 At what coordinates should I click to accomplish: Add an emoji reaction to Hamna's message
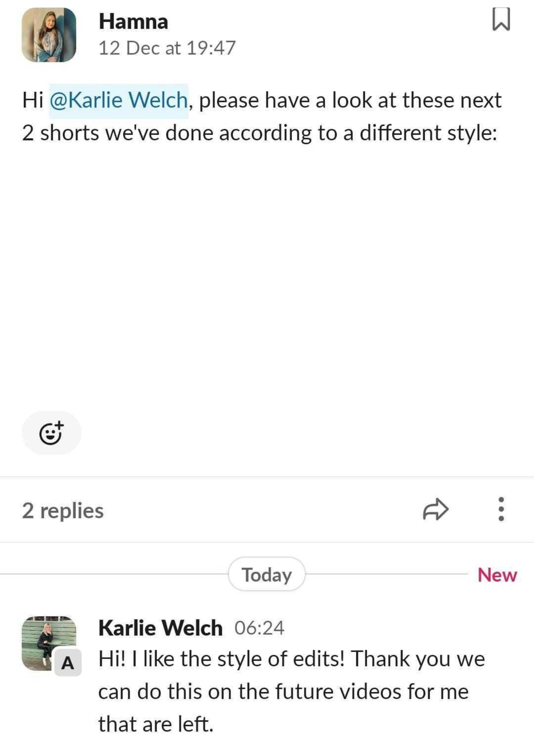(51, 433)
